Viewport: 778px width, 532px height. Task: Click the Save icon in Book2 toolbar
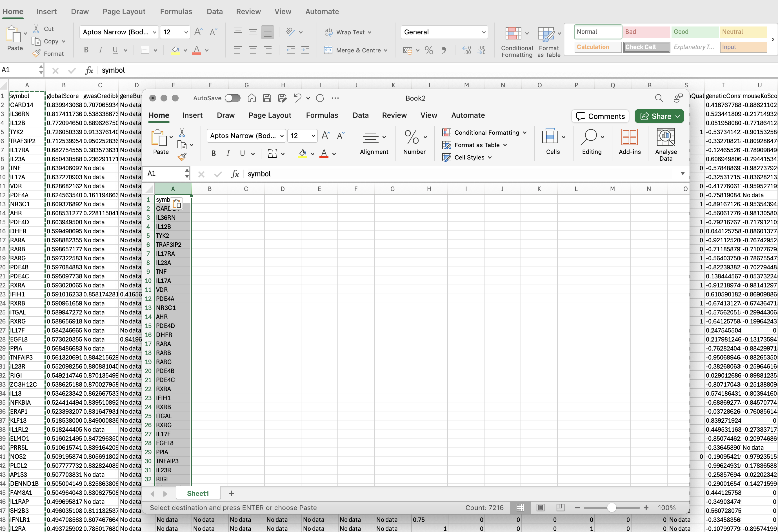(x=267, y=98)
